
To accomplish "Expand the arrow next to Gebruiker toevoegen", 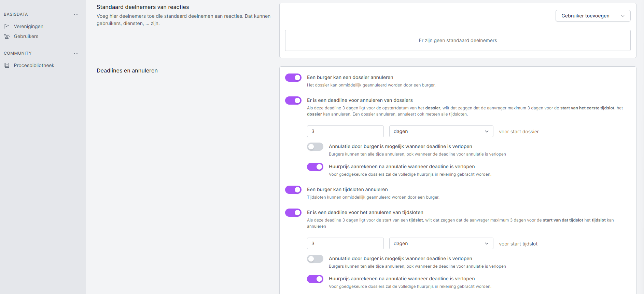I will [622, 16].
